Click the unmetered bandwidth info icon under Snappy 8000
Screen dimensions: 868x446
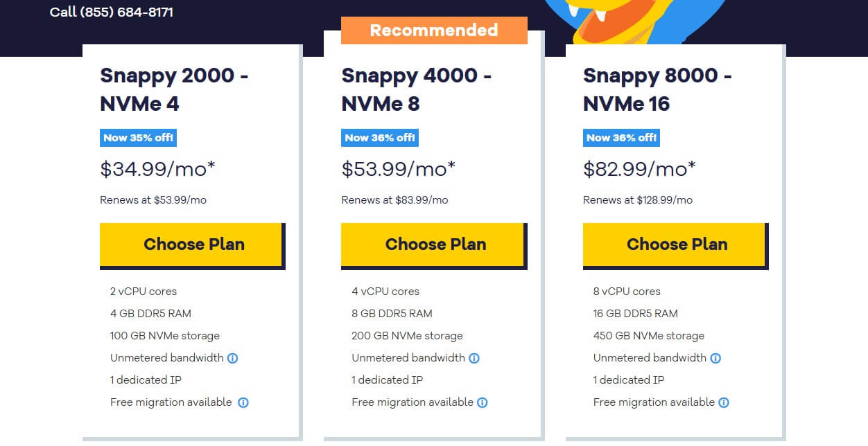(716, 358)
